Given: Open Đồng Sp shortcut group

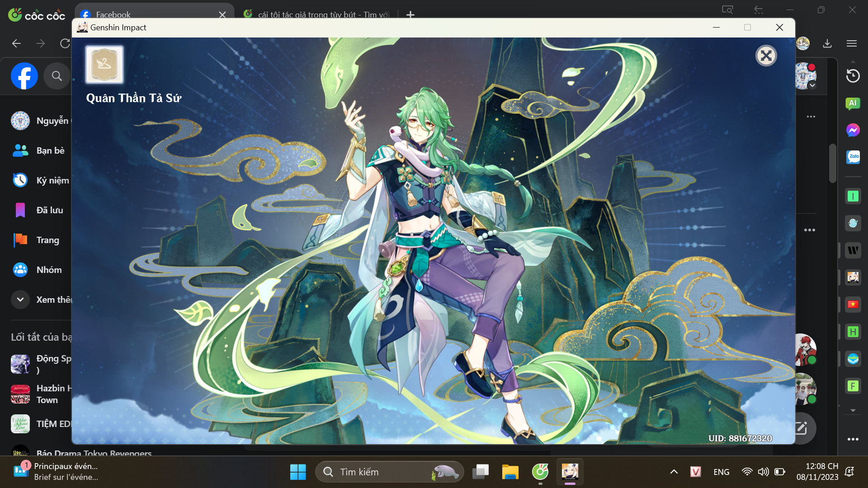Looking at the screenshot, I should click(x=41, y=364).
